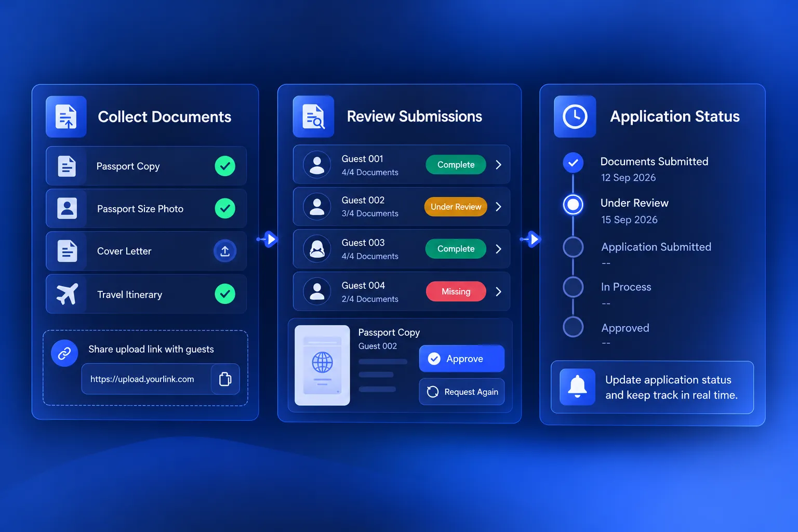Click Guest 001 Complete status badge
The height and width of the screenshot is (532, 798).
[x=456, y=165]
